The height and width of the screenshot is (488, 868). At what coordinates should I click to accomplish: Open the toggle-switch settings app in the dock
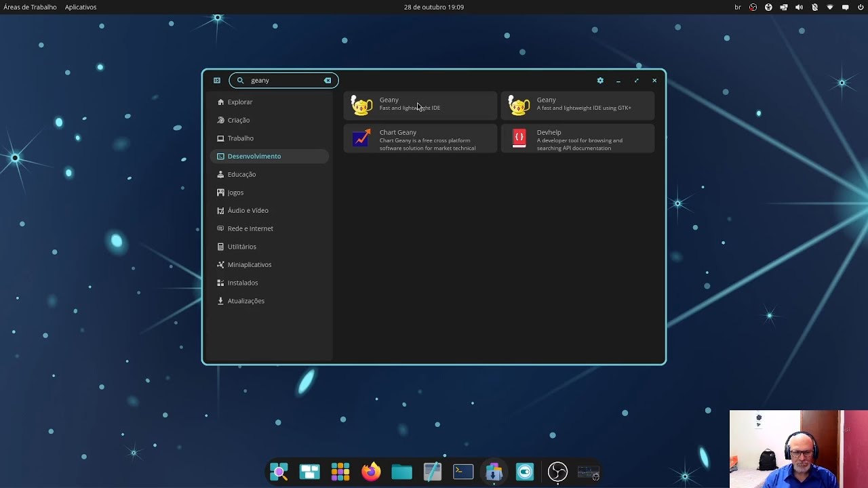[525, 472]
